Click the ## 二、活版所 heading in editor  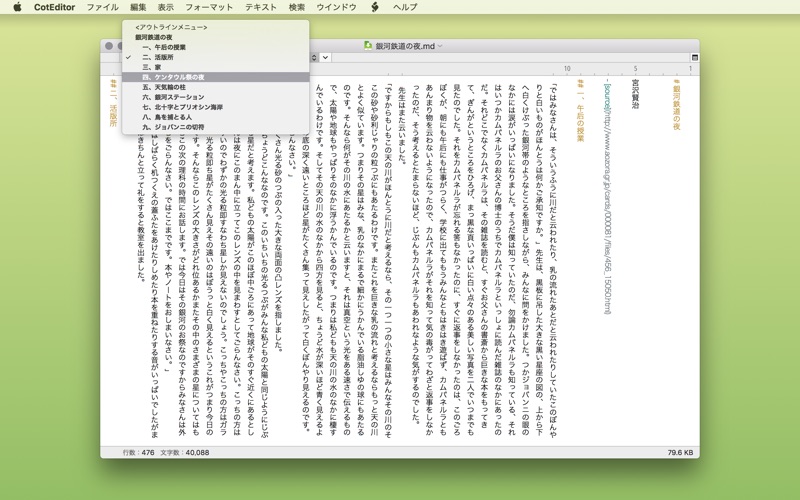[113, 103]
